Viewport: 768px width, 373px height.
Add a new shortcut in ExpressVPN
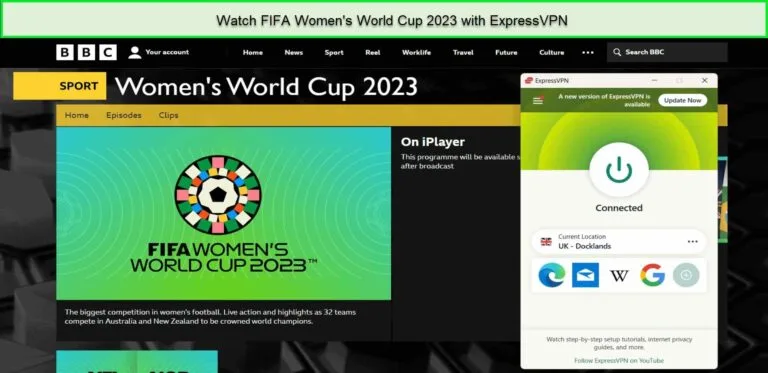pyautogui.click(x=686, y=275)
